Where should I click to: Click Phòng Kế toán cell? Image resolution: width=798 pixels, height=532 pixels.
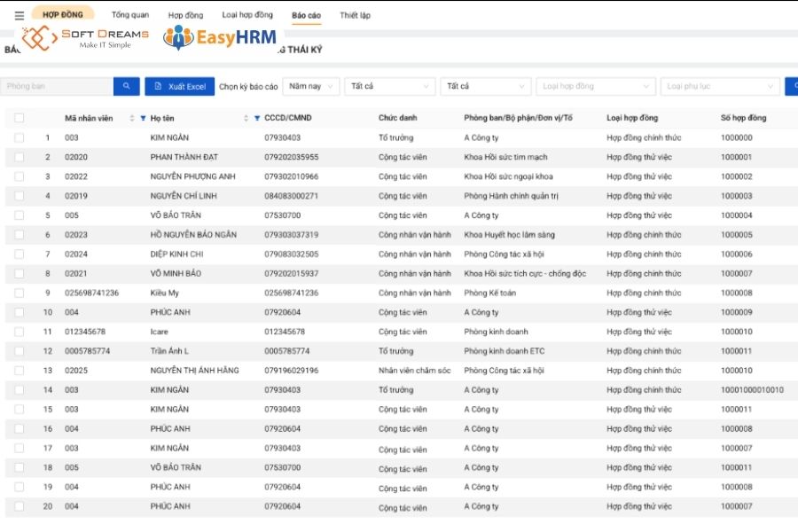tap(489, 293)
